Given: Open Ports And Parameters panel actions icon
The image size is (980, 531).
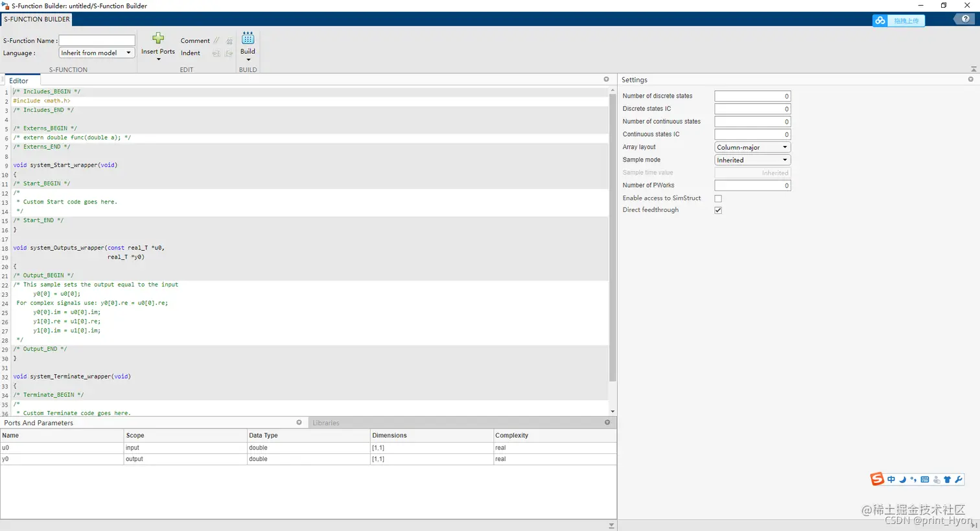Looking at the screenshot, I should (x=299, y=422).
